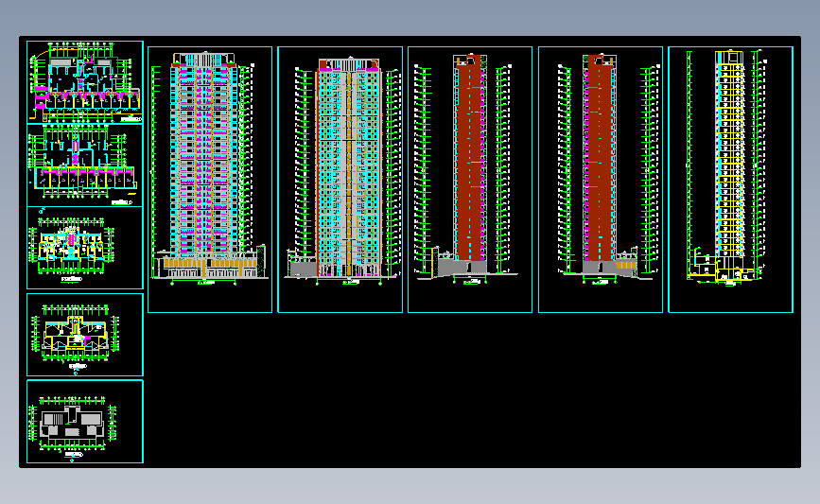Open the floor plan with the green arc
The image size is (820, 504).
[85, 82]
